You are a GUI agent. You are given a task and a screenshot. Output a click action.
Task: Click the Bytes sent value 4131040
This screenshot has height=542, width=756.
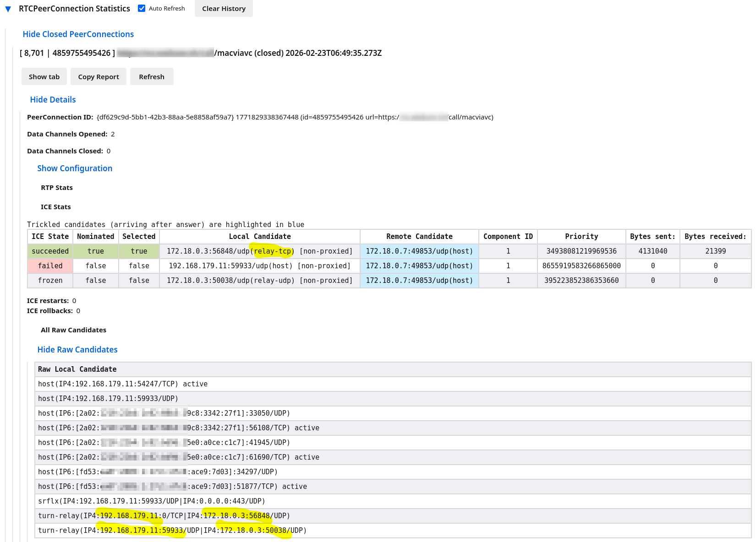click(652, 251)
